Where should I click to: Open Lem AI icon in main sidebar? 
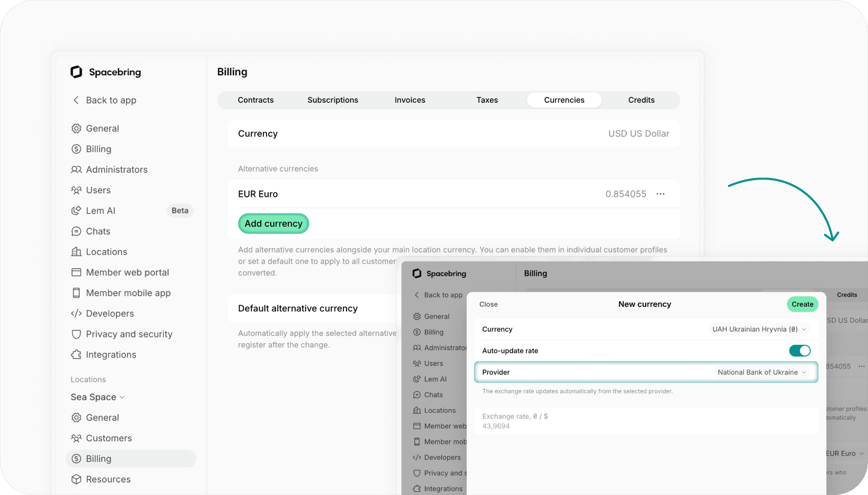(76, 211)
